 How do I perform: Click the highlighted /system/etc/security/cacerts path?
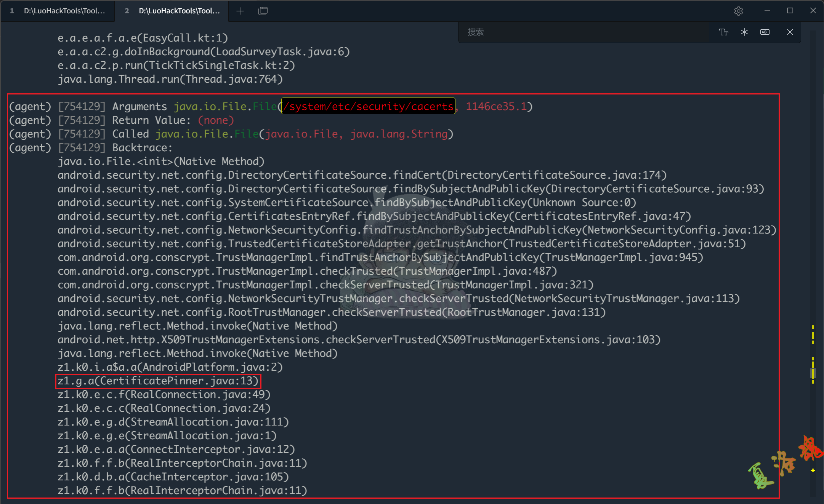368,106
